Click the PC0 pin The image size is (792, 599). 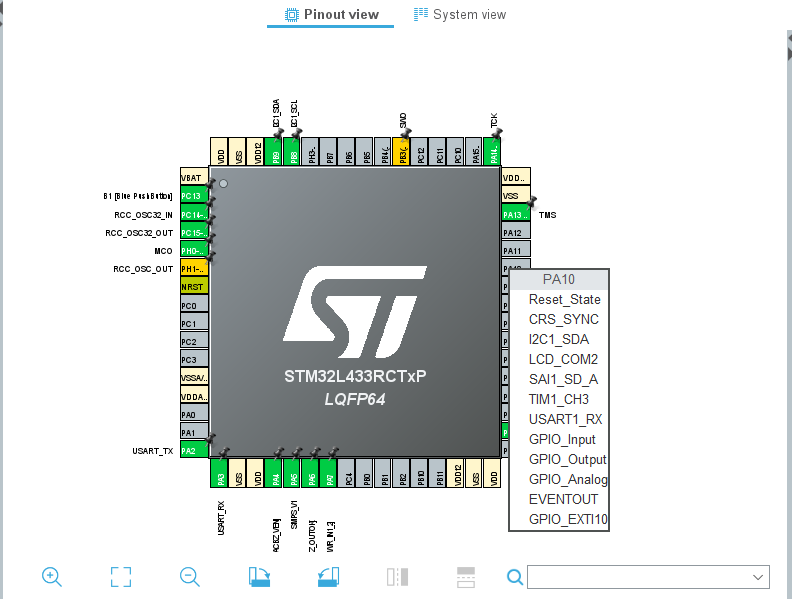tap(194, 306)
